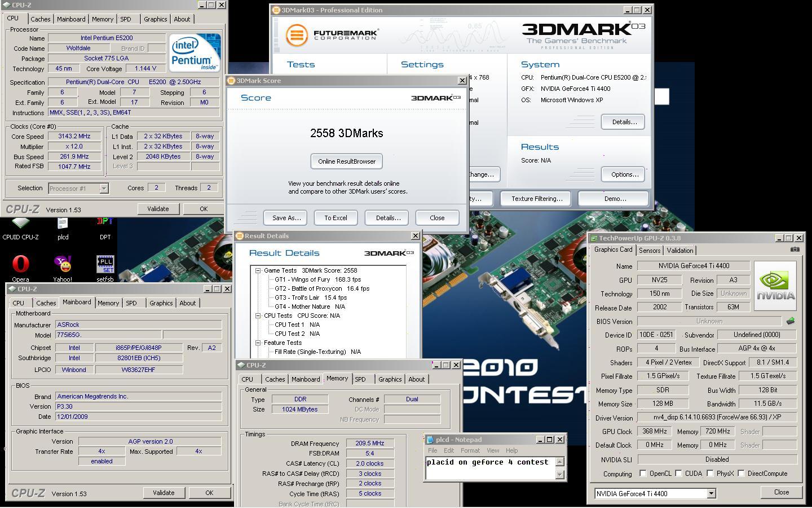This screenshot has height=508, width=812.
Task: Click Validate in the top CPU-Z window
Action: point(158,209)
